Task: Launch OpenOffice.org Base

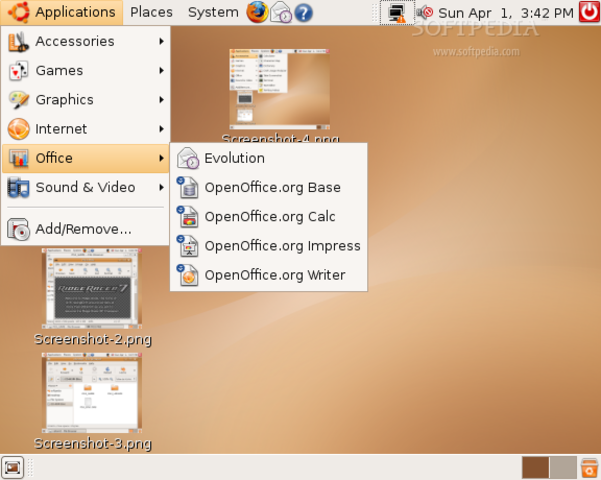Action: [x=269, y=187]
